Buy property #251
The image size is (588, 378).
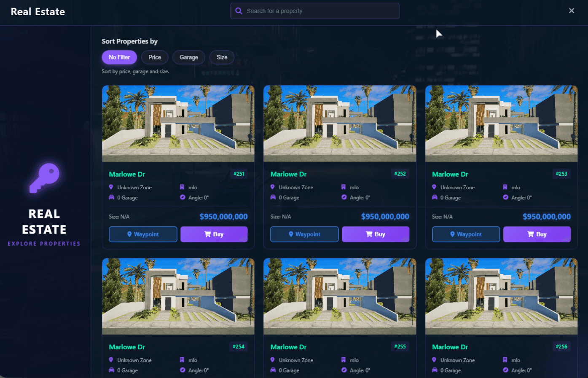[214, 234]
